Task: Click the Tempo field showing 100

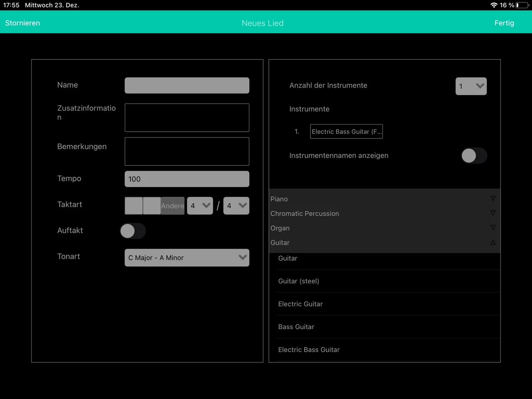Action: (187, 179)
